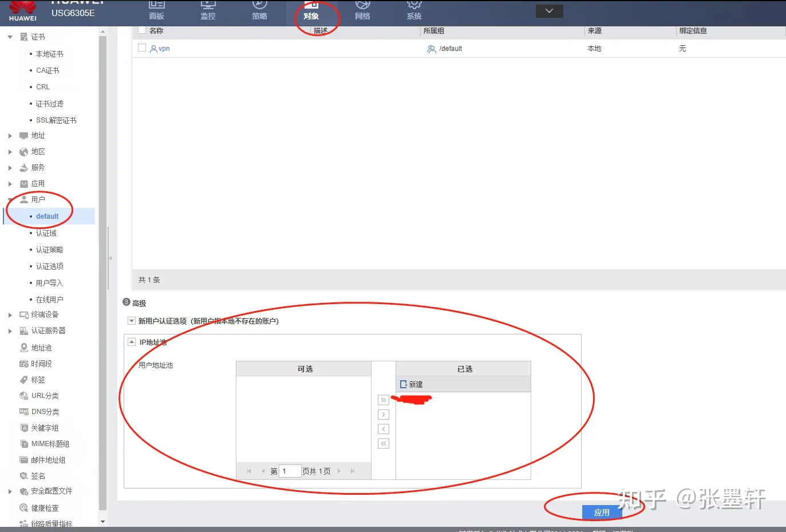Open 本地证书 in the sidebar
Screen dimensions: 786x532
pyautogui.click(x=49, y=54)
